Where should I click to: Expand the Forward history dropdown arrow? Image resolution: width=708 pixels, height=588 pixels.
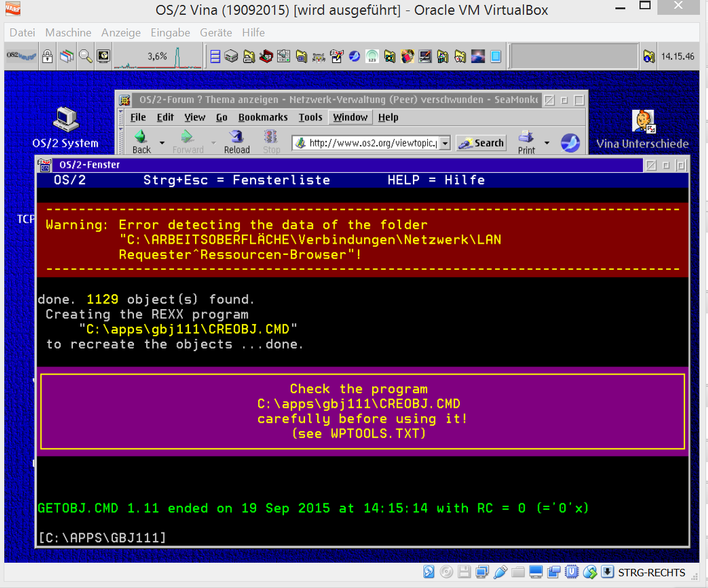pos(214,143)
